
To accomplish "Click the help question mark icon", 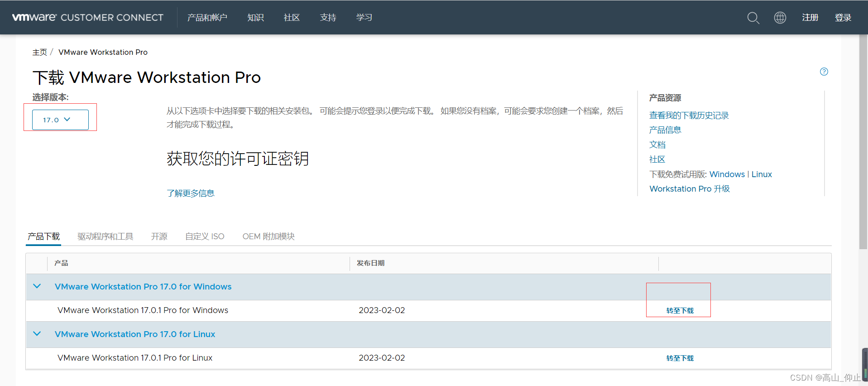I will (x=824, y=72).
